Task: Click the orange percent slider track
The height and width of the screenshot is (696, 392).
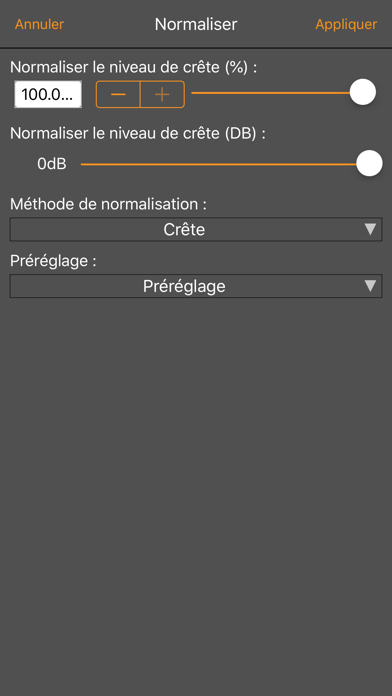Action: click(x=270, y=93)
